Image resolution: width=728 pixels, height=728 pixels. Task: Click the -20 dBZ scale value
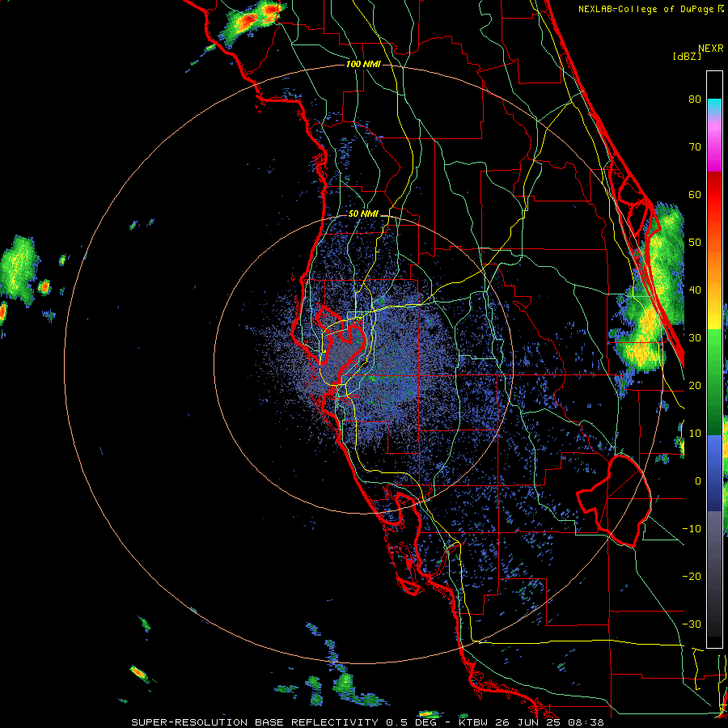point(692,576)
